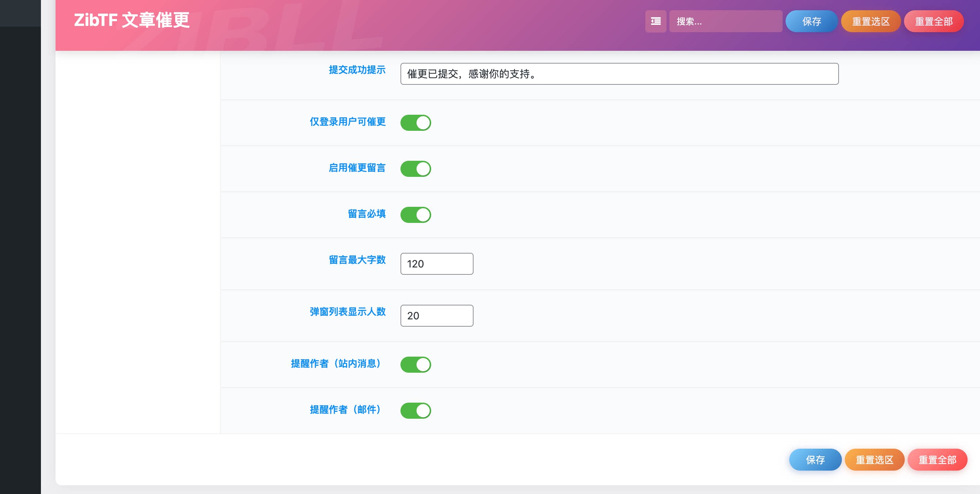The height and width of the screenshot is (494, 980).
Task: Turn off 提醒作者（站内消息）notifications
Action: point(416,364)
